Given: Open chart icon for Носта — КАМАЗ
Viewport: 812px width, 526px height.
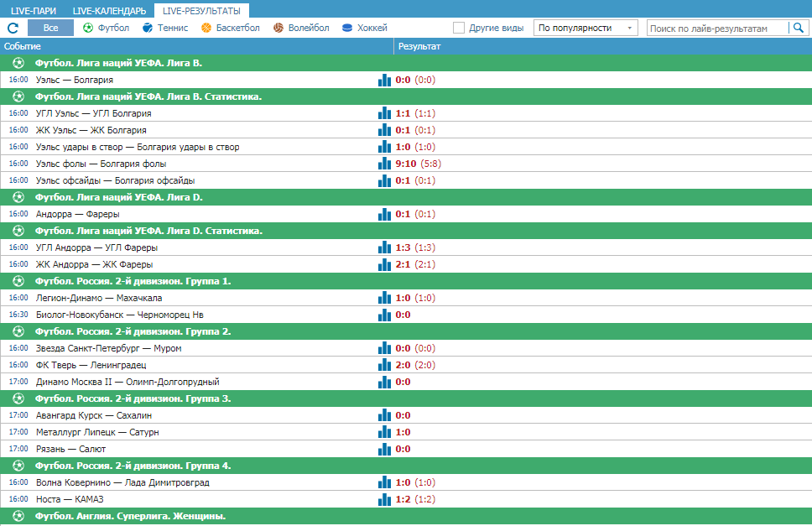Looking at the screenshot, I should pyautogui.click(x=384, y=499).
